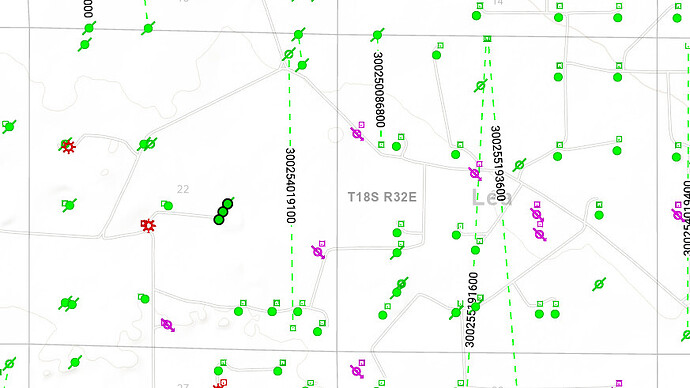Viewport: 690px width, 388px height.
Task: Select the hollow slashed green well right of label 300255193600
Action: tap(519, 165)
